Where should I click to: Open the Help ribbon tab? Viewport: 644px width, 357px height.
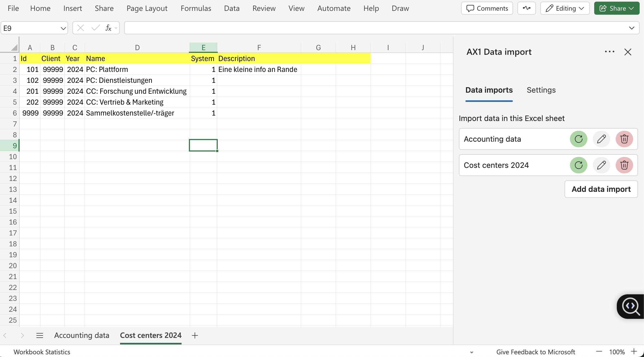[x=371, y=8]
